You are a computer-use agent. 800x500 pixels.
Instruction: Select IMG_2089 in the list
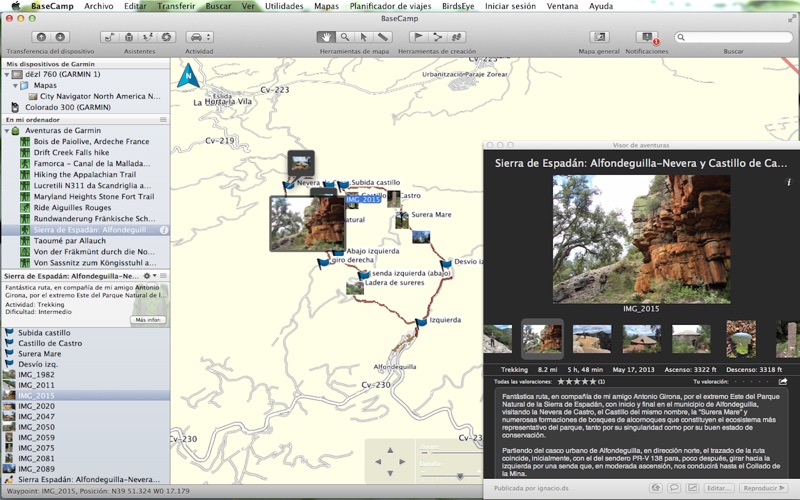(x=36, y=469)
